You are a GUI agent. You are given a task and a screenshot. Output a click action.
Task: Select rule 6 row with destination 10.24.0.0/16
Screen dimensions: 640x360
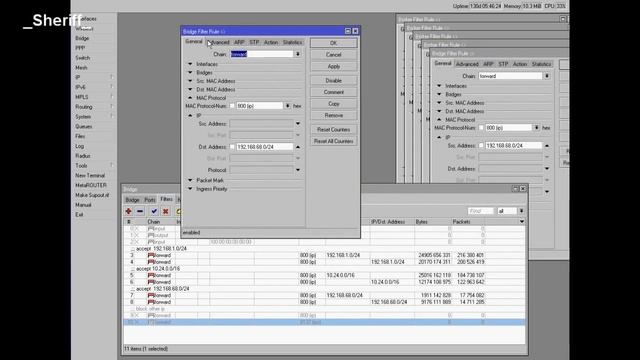coord(324,282)
